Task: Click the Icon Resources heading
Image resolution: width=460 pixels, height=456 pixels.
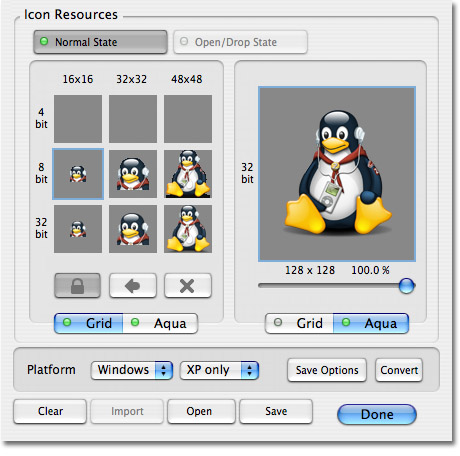Action: [x=71, y=15]
